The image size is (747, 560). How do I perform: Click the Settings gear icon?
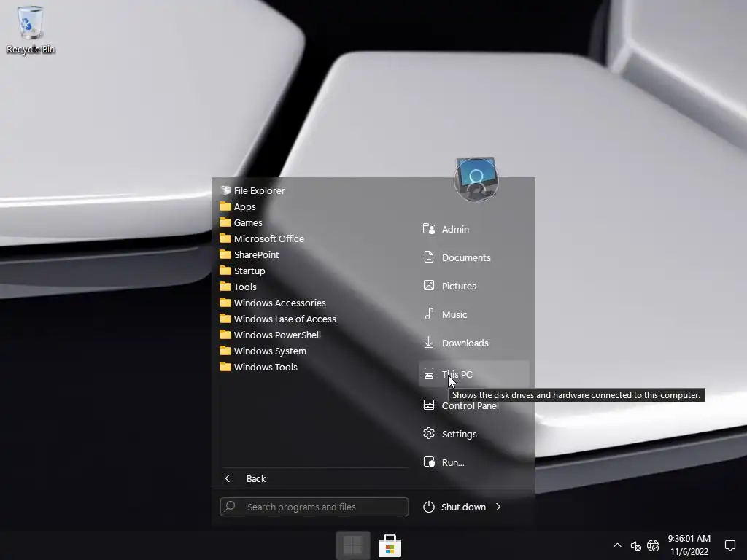pyautogui.click(x=429, y=433)
